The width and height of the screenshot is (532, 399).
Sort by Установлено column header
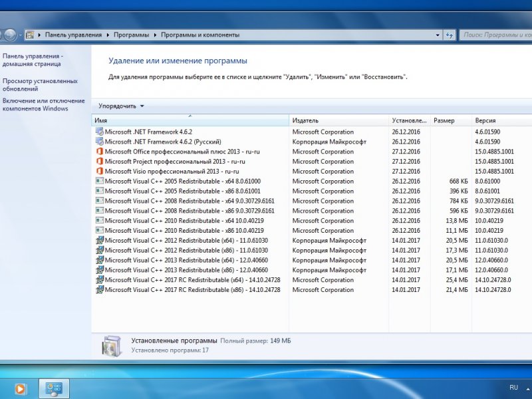(410, 120)
